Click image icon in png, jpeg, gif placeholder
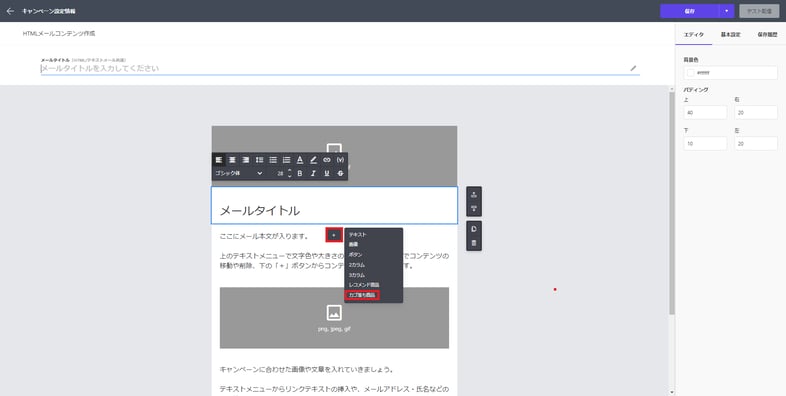Screen dimensions: 786x396 (x=334, y=313)
